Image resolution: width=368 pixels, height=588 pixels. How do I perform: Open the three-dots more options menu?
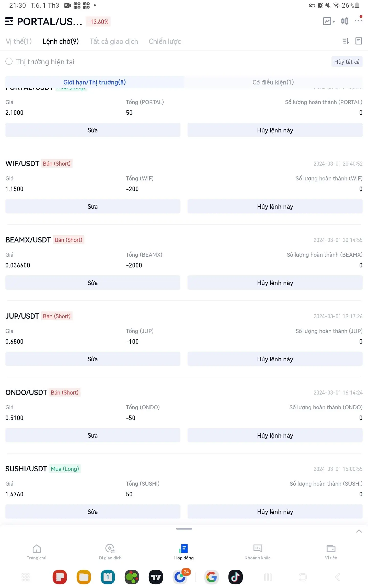coord(358,20)
